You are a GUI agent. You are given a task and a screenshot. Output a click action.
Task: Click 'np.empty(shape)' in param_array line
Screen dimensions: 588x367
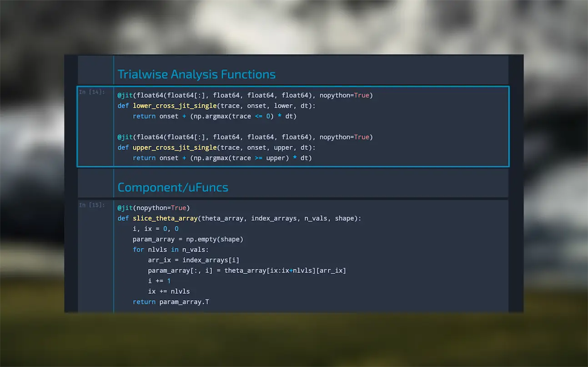coord(214,239)
